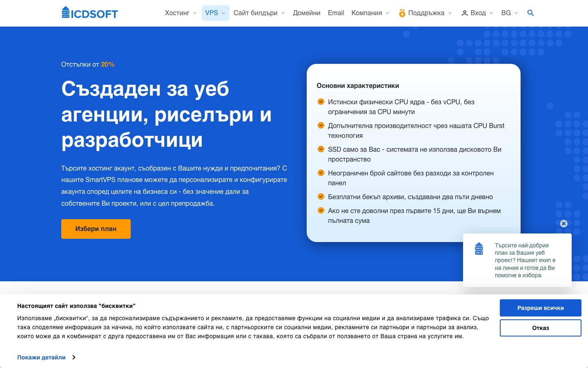Click checkmark icon beside Безплатни бекъп архиви

[x=321, y=196]
